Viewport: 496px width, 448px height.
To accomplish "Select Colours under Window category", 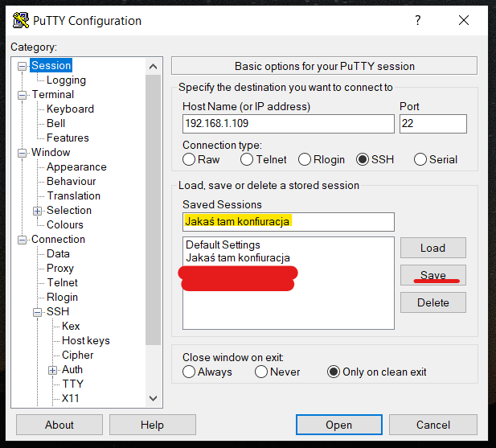I will pyautogui.click(x=65, y=225).
